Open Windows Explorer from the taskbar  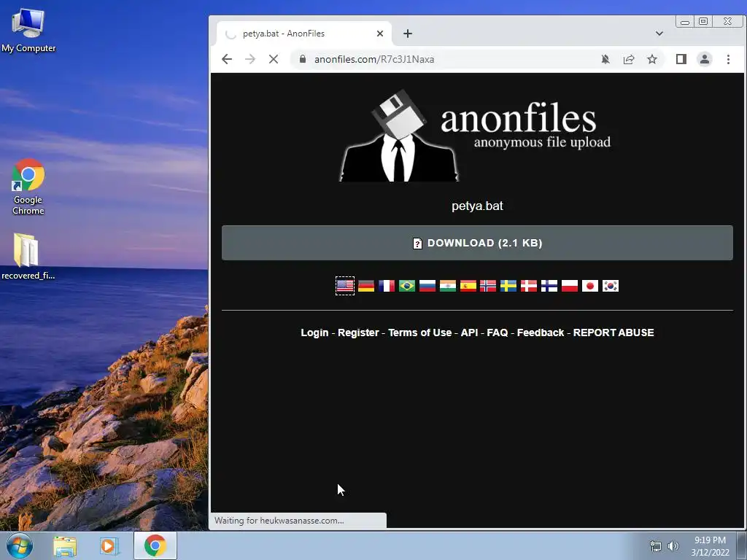[65, 545]
